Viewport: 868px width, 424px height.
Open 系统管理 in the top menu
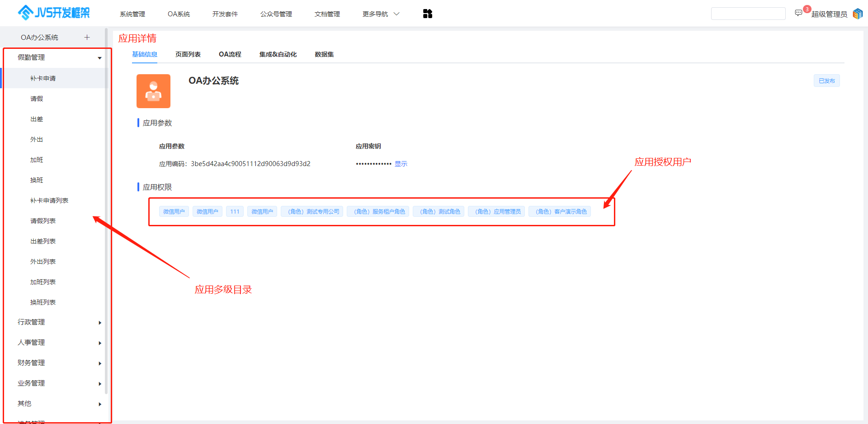click(x=132, y=14)
